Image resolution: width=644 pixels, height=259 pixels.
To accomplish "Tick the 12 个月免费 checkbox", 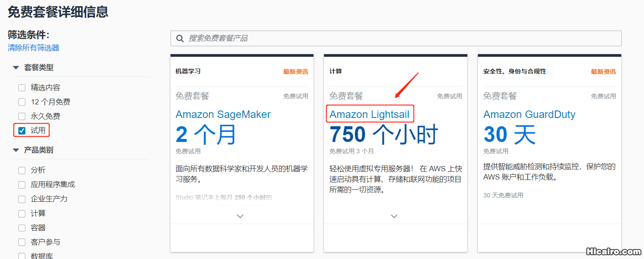I will (22, 102).
